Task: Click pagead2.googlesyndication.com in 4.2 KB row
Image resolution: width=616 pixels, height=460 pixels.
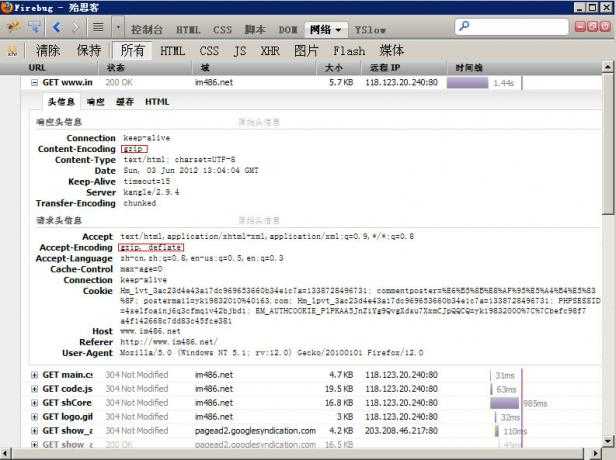Action: [255, 431]
